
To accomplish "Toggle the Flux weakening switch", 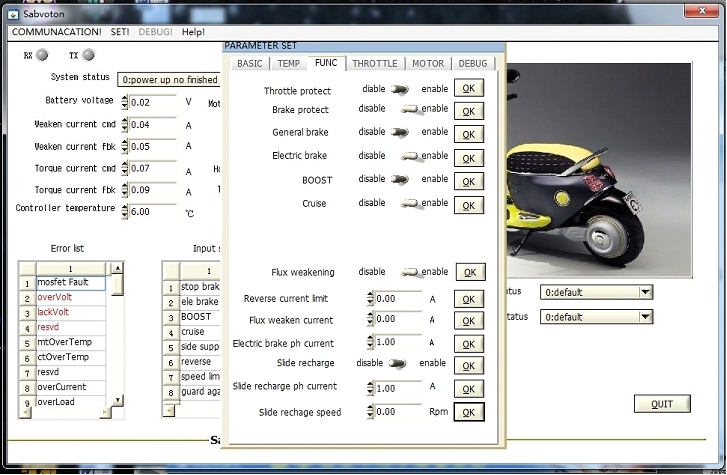I will point(408,272).
